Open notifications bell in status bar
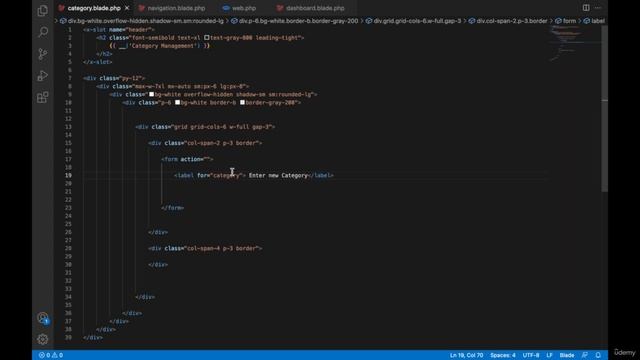This screenshot has width=640, height=360. [x=598, y=355]
